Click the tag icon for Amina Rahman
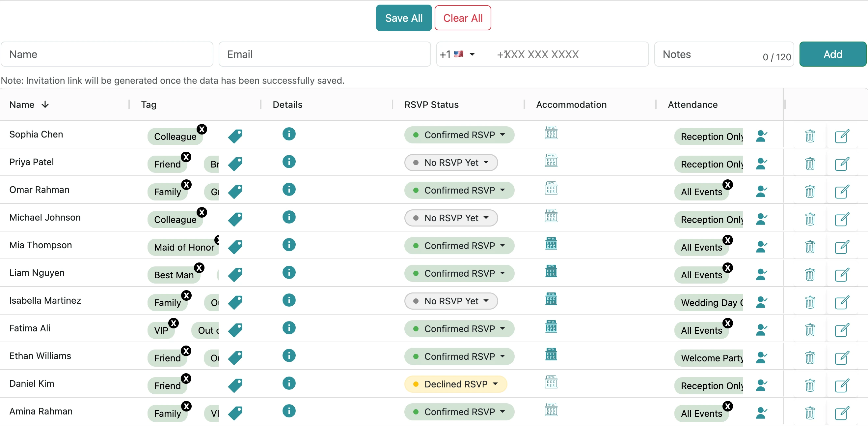Viewport: 868px width, 426px height. (x=235, y=412)
